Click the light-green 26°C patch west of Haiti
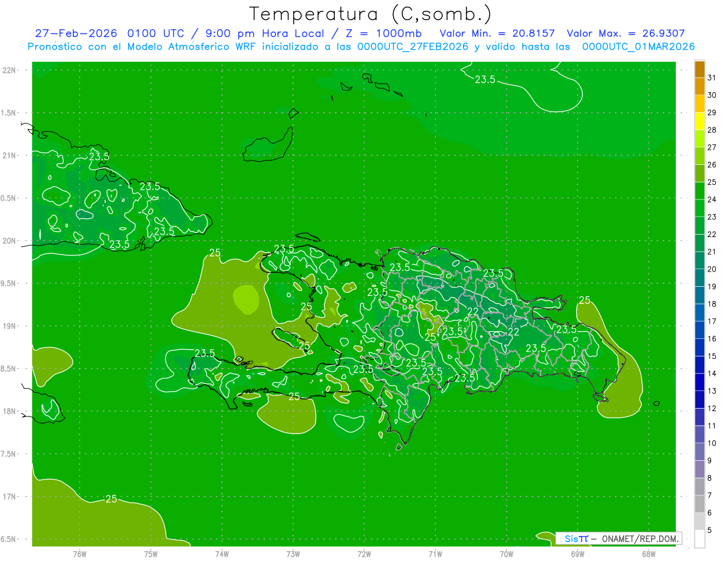728x562 pixels. [246, 299]
